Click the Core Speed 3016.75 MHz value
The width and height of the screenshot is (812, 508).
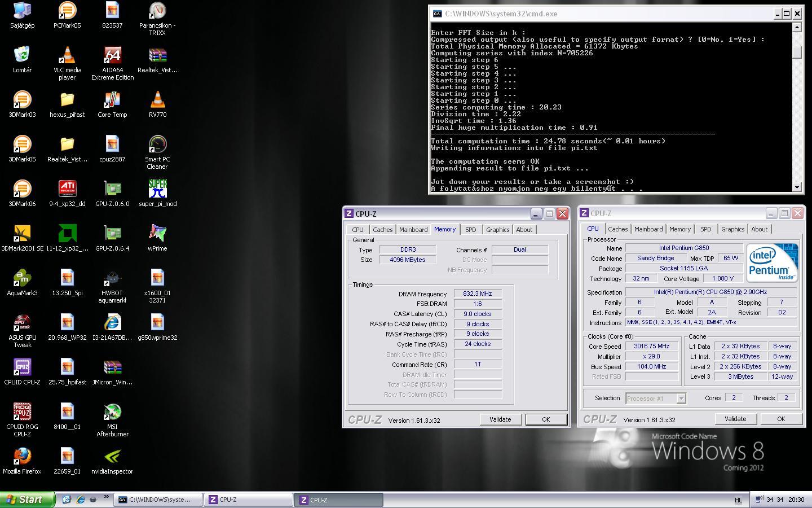[652, 347]
